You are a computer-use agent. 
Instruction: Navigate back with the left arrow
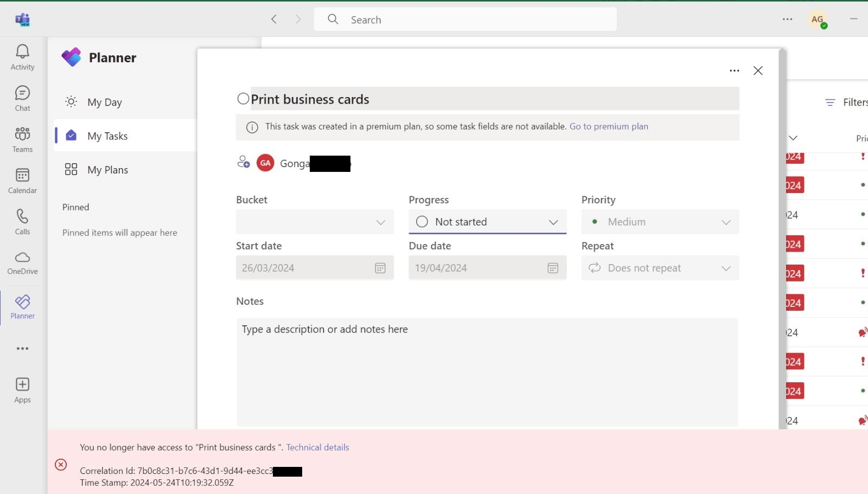point(274,20)
